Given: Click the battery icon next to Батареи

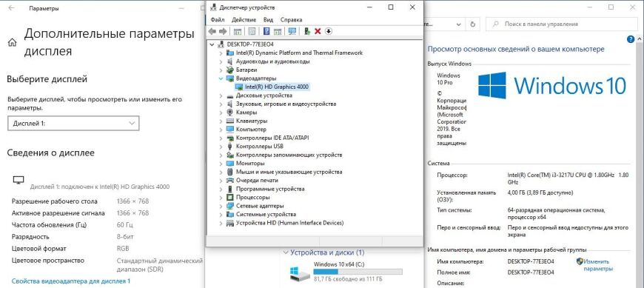Looking at the screenshot, I should pos(230,70).
